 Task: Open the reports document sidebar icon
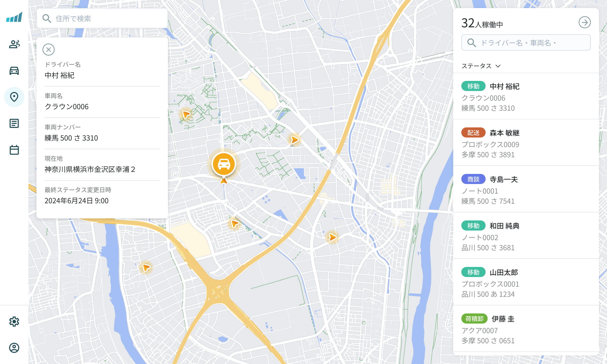[x=14, y=124]
